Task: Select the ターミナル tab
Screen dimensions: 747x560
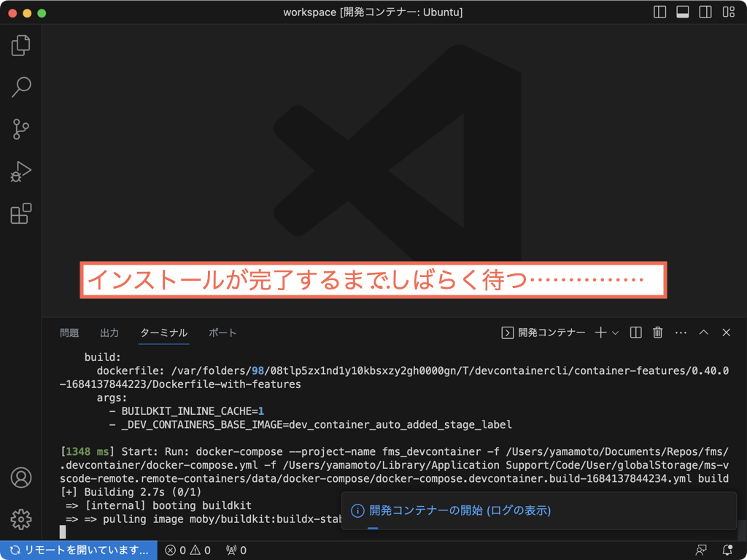Action: (x=164, y=332)
